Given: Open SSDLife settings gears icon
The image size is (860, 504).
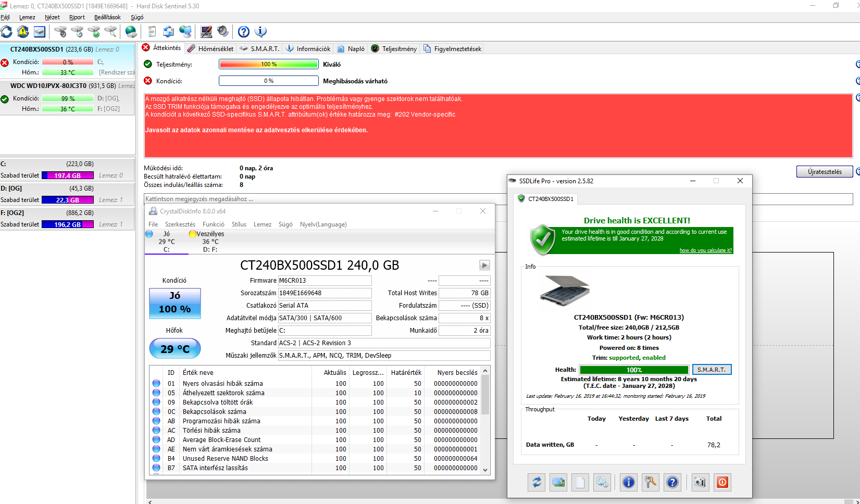Looking at the screenshot, I should tap(602, 482).
